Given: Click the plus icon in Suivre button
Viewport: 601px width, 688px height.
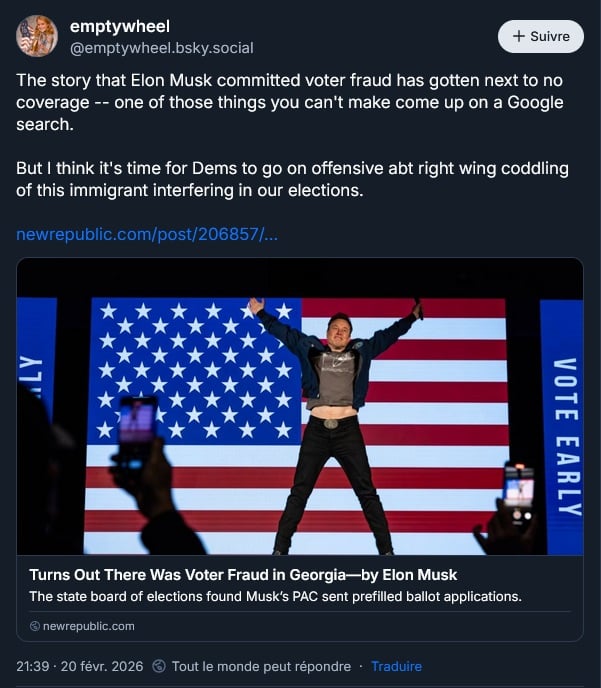Looking at the screenshot, I should (x=519, y=36).
